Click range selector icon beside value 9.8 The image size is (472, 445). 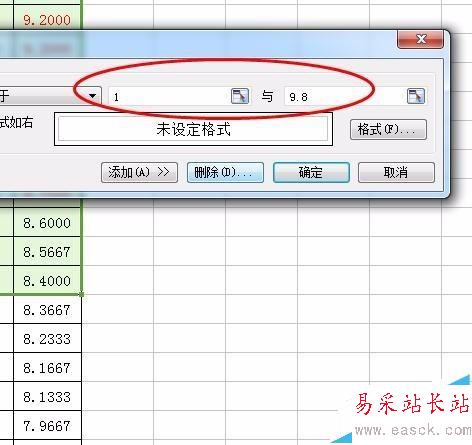click(416, 96)
